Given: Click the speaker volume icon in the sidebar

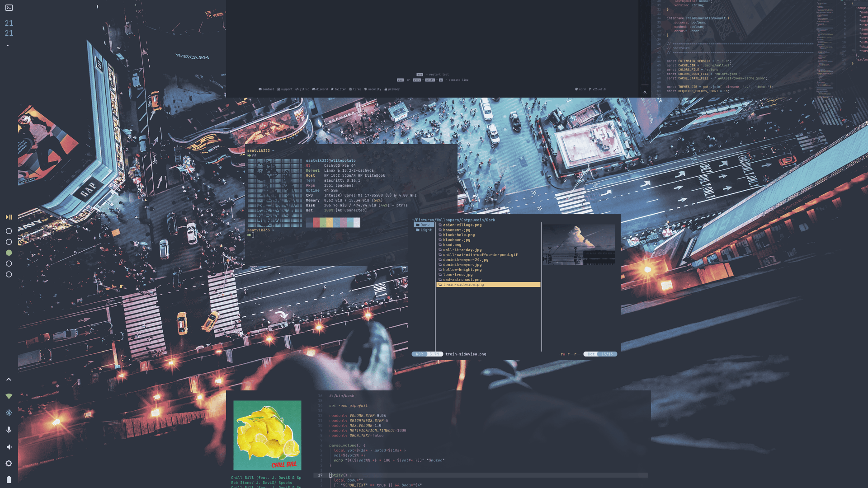Looking at the screenshot, I should coord(8,446).
